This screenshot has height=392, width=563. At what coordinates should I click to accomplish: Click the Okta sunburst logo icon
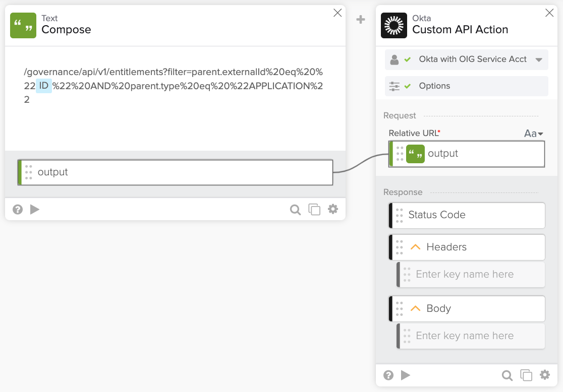coord(394,26)
